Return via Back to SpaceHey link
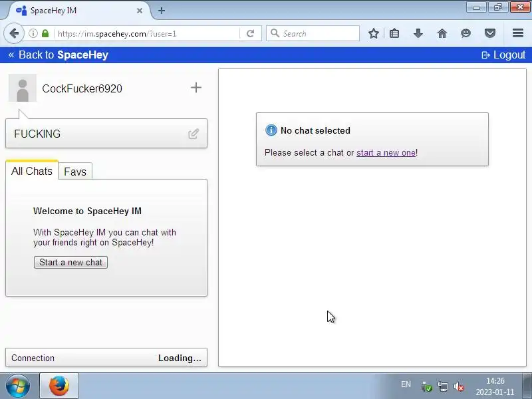Viewport: 532px width, 399px height. pyautogui.click(x=58, y=55)
